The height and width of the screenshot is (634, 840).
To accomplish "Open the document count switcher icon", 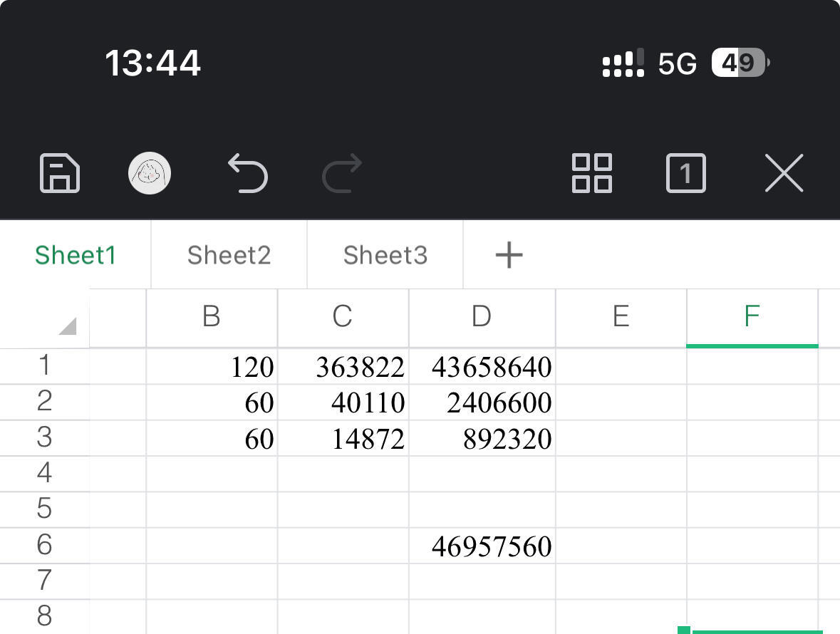I will (x=685, y=173).
